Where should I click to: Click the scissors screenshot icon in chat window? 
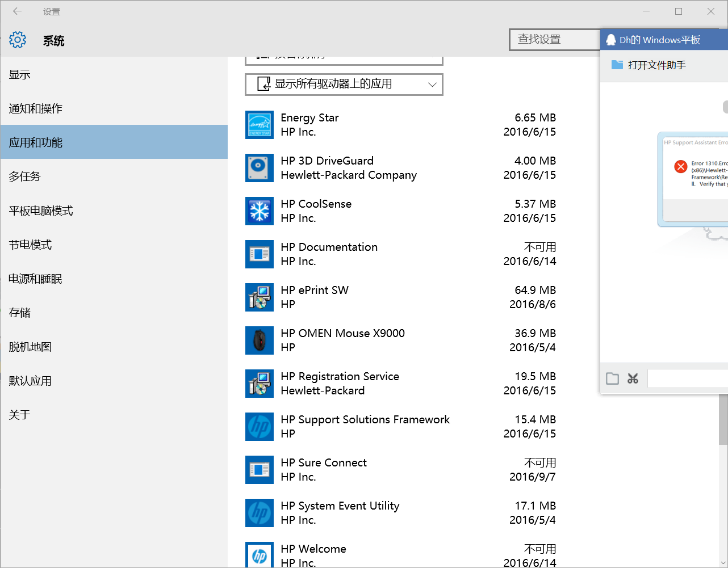click(633, 378)
